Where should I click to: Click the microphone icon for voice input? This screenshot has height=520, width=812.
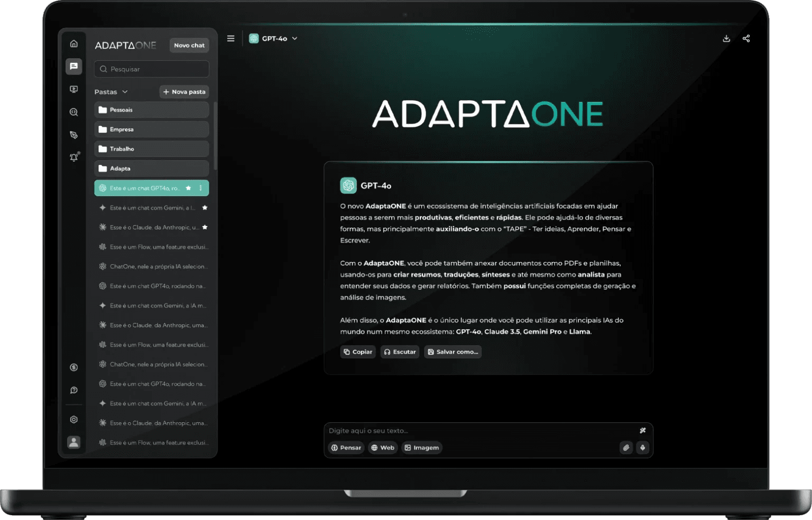coord(643,448)
